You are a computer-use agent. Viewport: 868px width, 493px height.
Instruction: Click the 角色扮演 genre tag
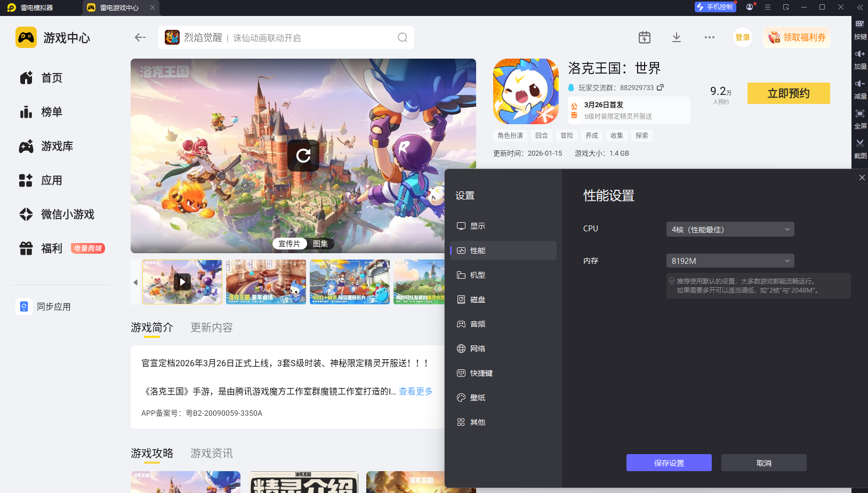click(x=510, y=135)
